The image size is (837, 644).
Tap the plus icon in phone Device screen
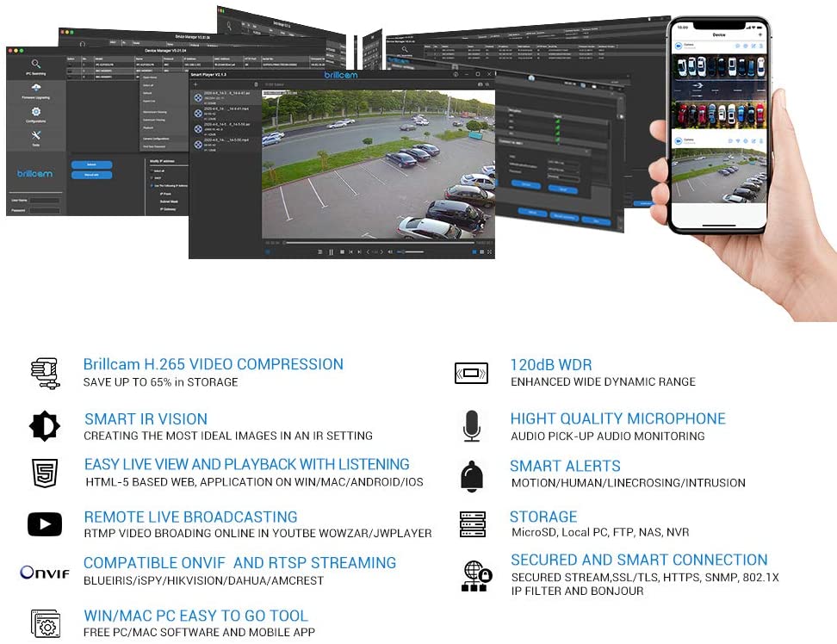coord(760,34)
